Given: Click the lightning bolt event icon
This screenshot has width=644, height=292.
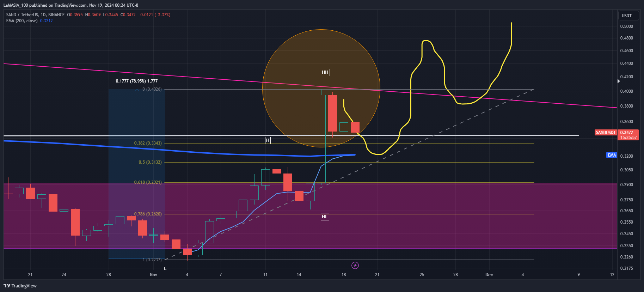Looking at the screenshot, I should pos(355,265).
